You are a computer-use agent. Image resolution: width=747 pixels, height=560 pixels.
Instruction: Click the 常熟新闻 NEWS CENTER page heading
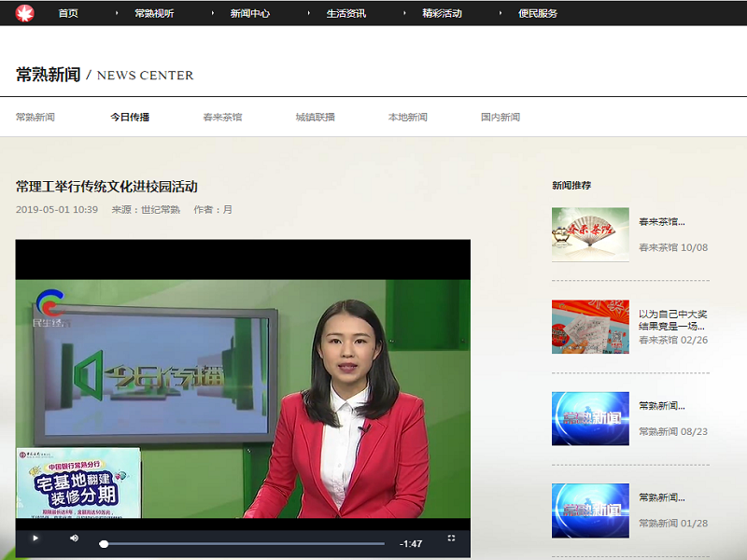click(105, 75)
